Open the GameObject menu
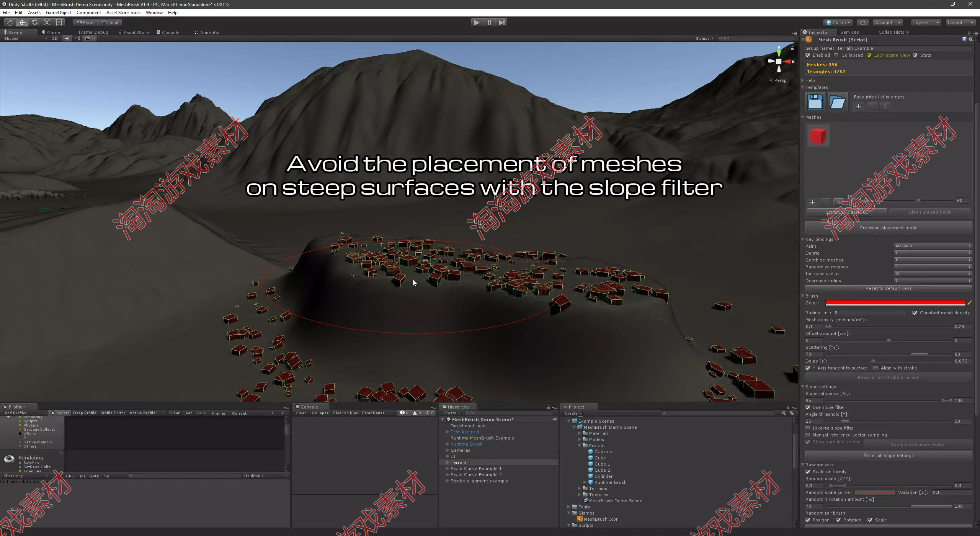 point(59,13)
